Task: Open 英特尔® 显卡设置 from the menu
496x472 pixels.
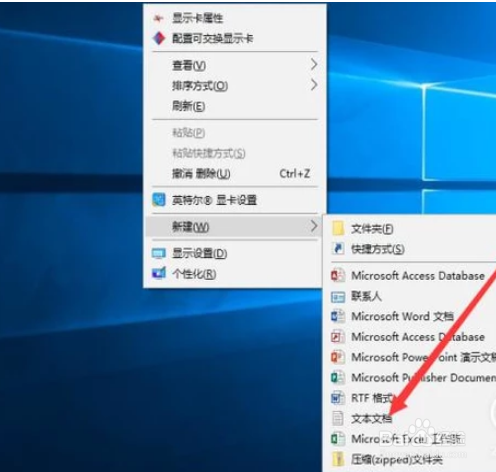Action: [x=235, y=200]
